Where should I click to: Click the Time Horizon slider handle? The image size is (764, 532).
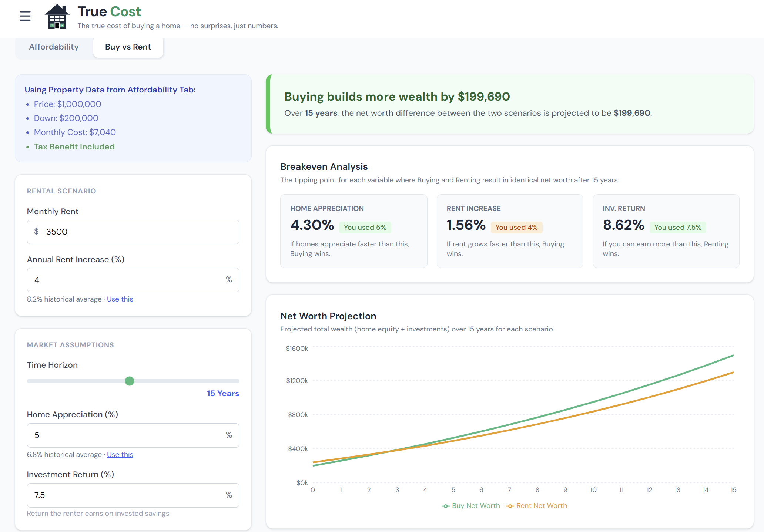[x=130, y=381]
